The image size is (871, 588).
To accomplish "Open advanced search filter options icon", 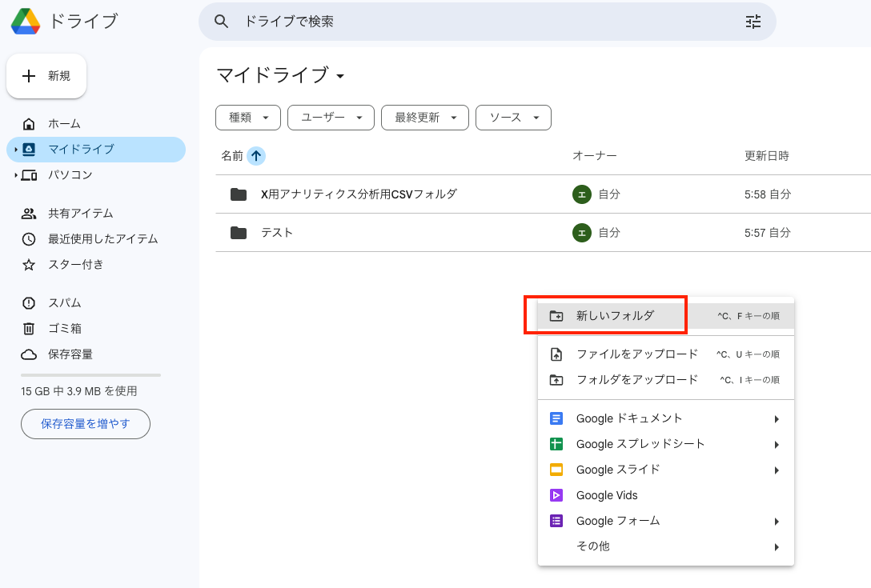I will click(753, 22).
